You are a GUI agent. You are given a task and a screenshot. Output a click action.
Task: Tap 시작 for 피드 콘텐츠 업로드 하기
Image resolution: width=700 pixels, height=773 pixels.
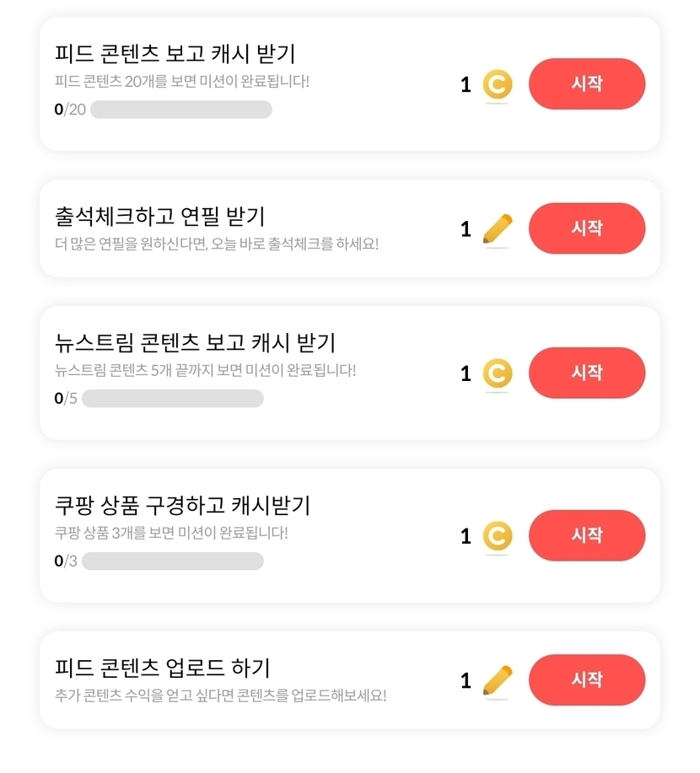coord(587,679)
